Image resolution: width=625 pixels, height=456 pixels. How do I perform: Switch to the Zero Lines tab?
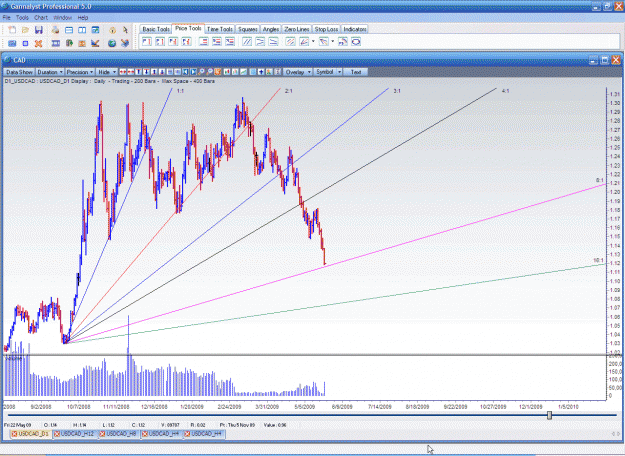297,29
